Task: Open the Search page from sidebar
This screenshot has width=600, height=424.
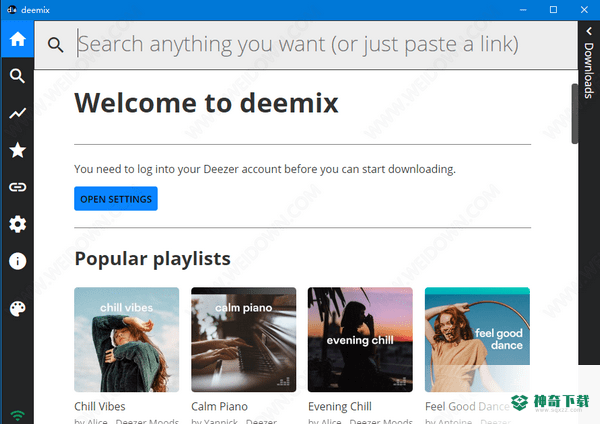Action: pos(18,76)
